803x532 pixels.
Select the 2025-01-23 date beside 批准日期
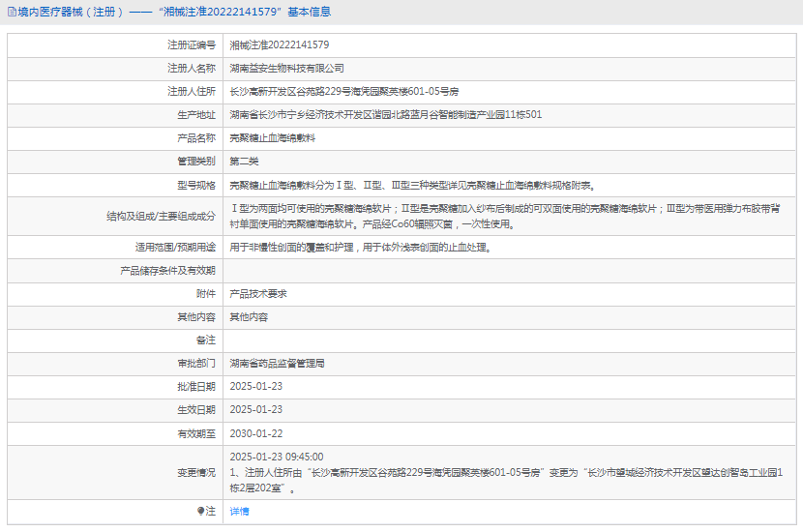point(256,387)
